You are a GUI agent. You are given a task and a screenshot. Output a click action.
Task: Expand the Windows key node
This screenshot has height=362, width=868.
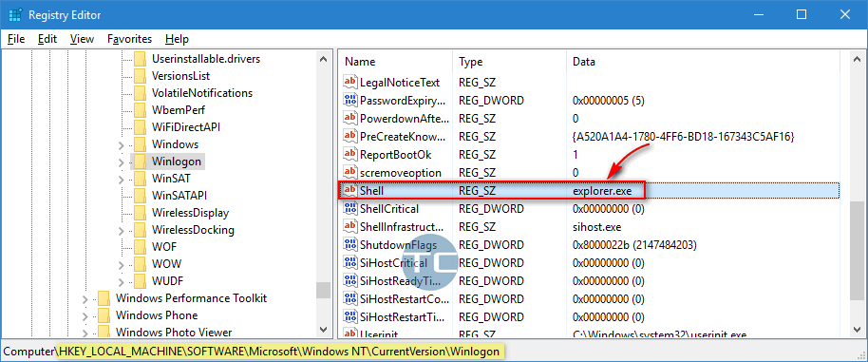tap(122, 145)
